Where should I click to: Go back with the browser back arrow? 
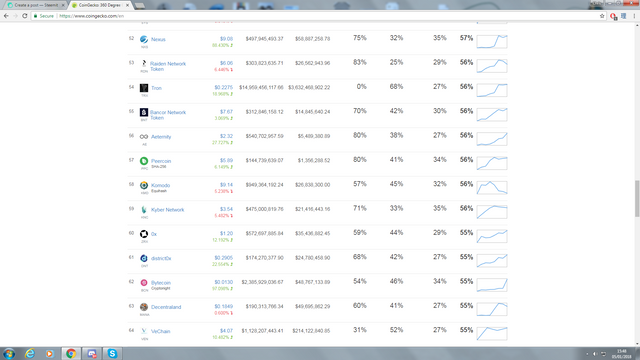point(6,16)
